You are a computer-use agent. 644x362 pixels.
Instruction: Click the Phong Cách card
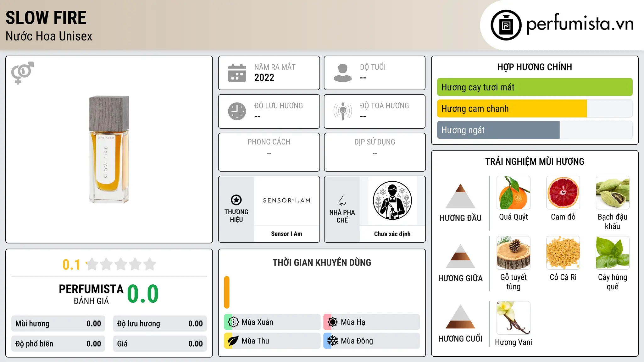point(269,152)
